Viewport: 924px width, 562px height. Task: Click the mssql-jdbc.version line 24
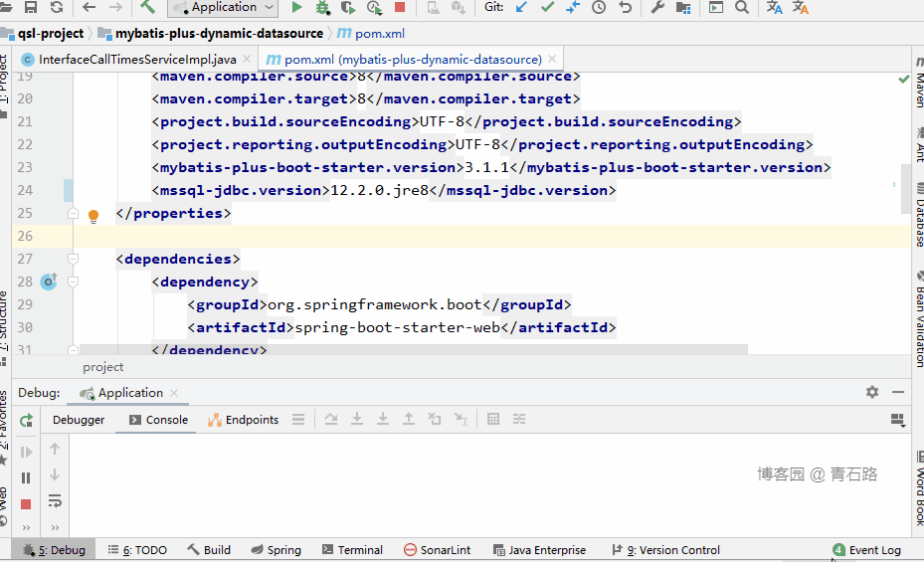[x=384, y=190]
